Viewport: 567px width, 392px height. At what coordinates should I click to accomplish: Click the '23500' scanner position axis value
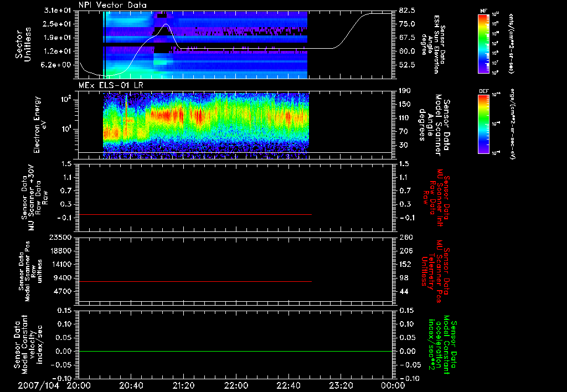(x=61, y=237)
